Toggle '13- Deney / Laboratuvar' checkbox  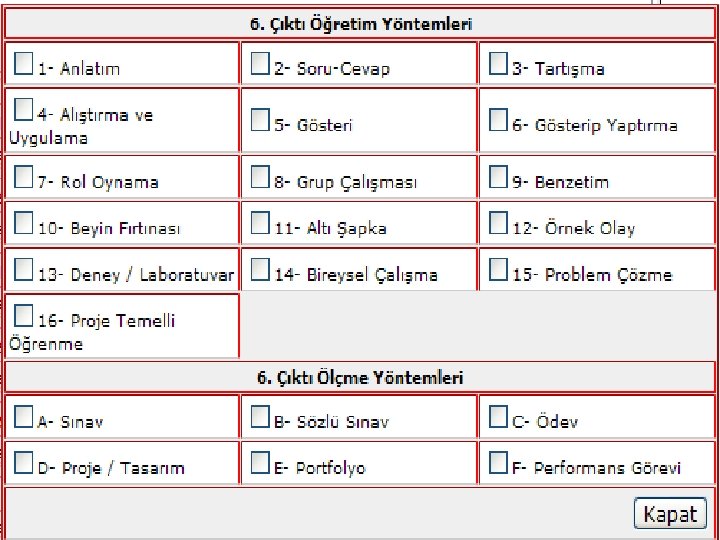point(24,271)
